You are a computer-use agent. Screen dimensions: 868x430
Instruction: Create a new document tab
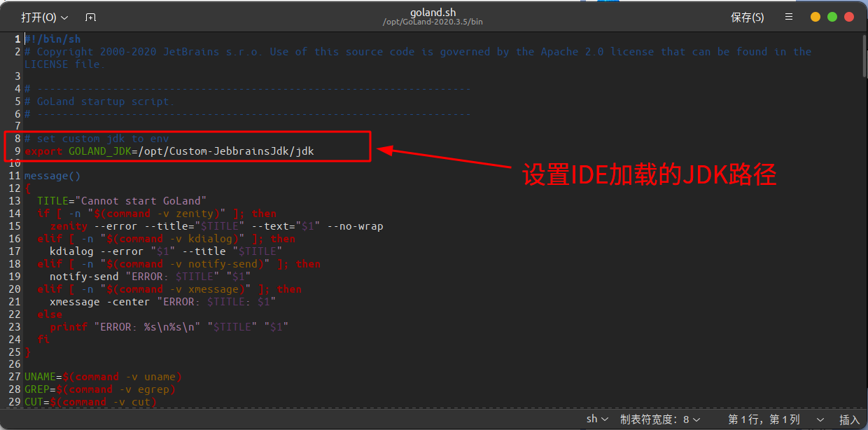click(x=90, y=17)
